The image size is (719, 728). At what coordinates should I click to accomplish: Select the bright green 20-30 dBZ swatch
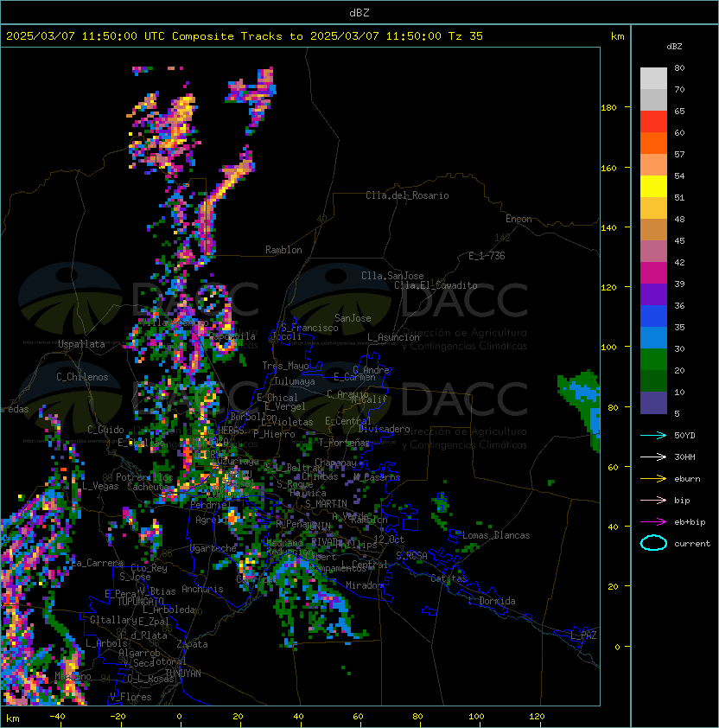click(653, 360)
